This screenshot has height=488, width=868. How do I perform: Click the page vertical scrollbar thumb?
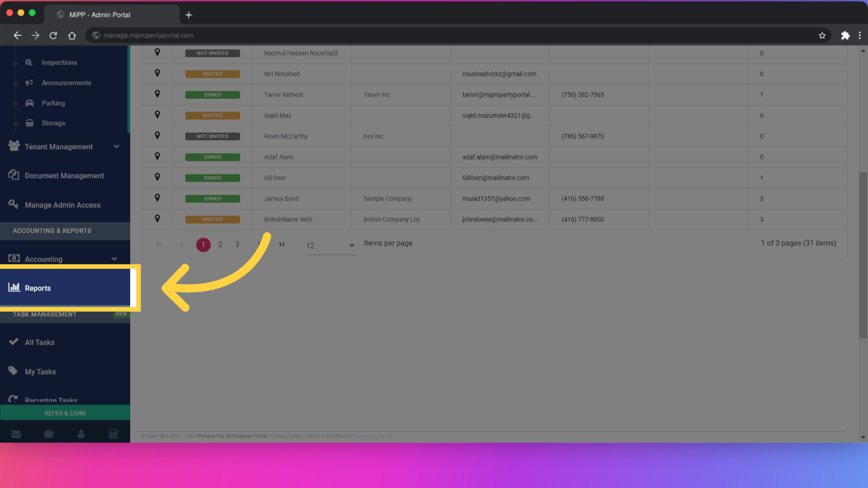863,255
